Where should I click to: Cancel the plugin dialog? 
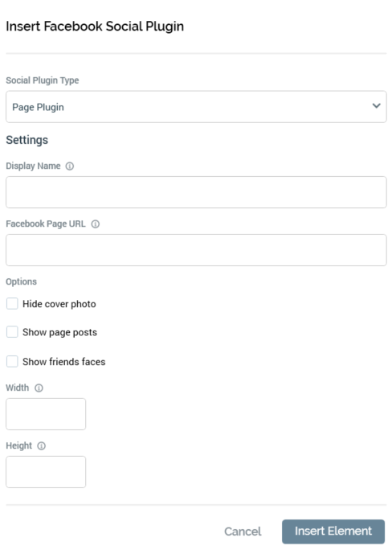pos(243,532)
